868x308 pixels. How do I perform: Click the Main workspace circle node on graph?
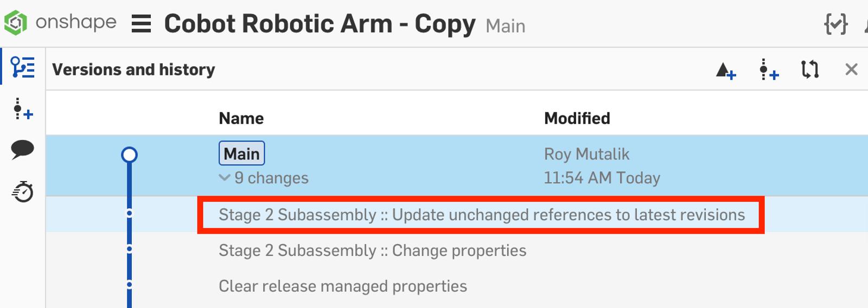click(129, 155)
